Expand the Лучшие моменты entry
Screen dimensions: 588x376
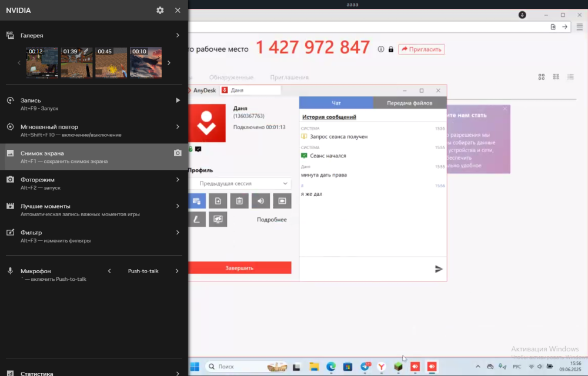click(178, 206)
